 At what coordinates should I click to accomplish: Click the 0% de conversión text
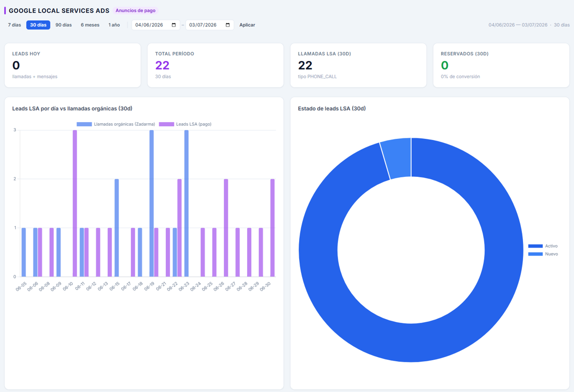coord(460,76)
